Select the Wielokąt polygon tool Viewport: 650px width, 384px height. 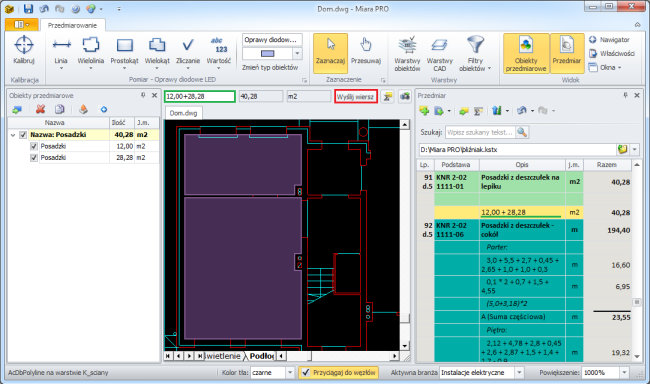pos(157,52)
